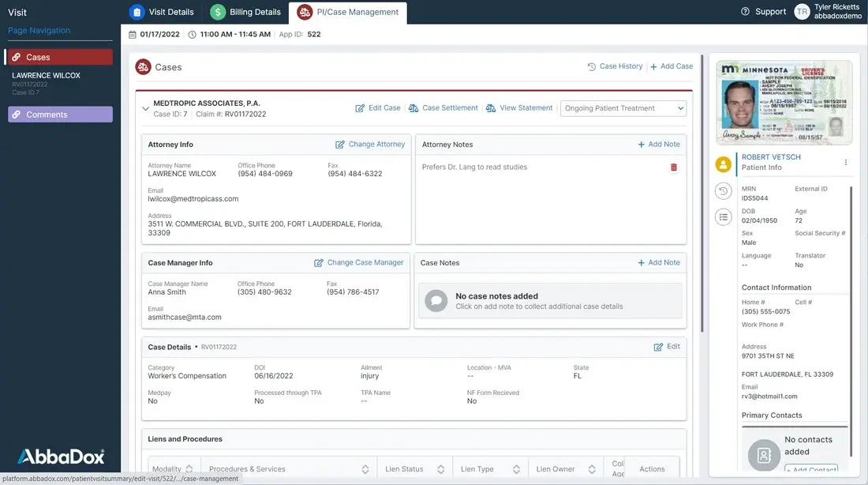The width and height of the screenshot is (868, 485).
Task: Delete the 'Prefers Dr. Lang' attorney note
Action: pos(674,167)
